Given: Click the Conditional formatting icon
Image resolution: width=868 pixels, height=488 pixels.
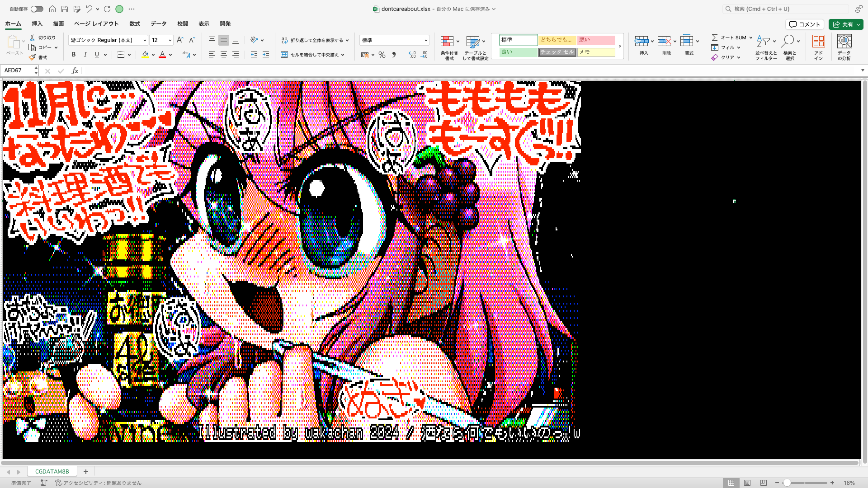Looking at the screenshot, I should tap(447, 42).
